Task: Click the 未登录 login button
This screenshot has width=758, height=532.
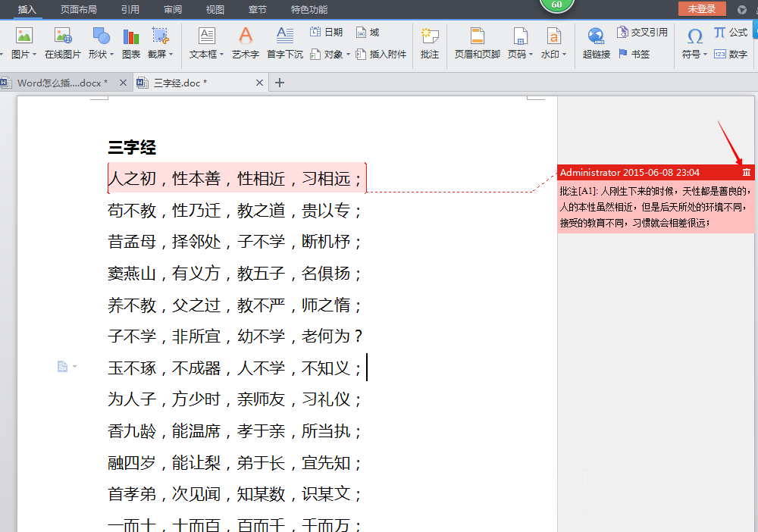Action: click(x=701, y=9)
